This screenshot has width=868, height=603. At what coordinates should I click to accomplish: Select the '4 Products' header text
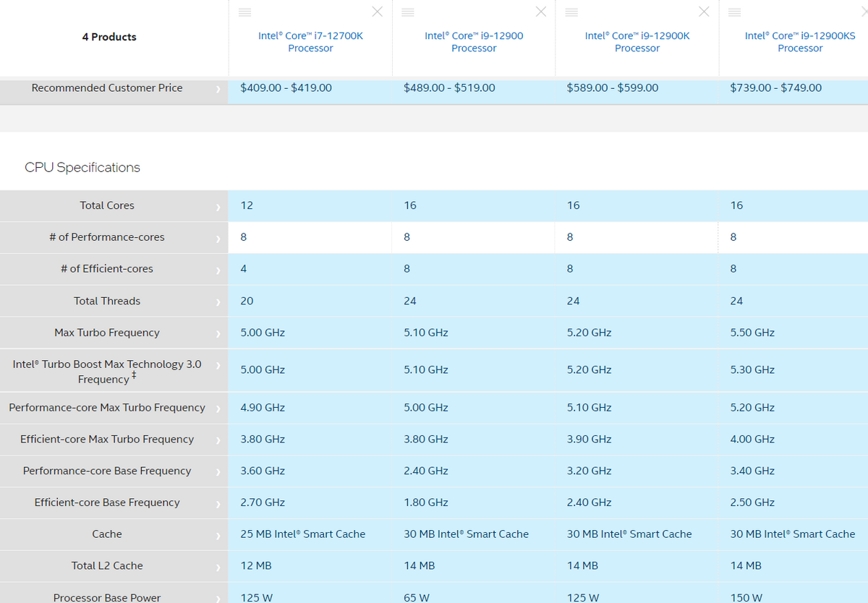109,37
